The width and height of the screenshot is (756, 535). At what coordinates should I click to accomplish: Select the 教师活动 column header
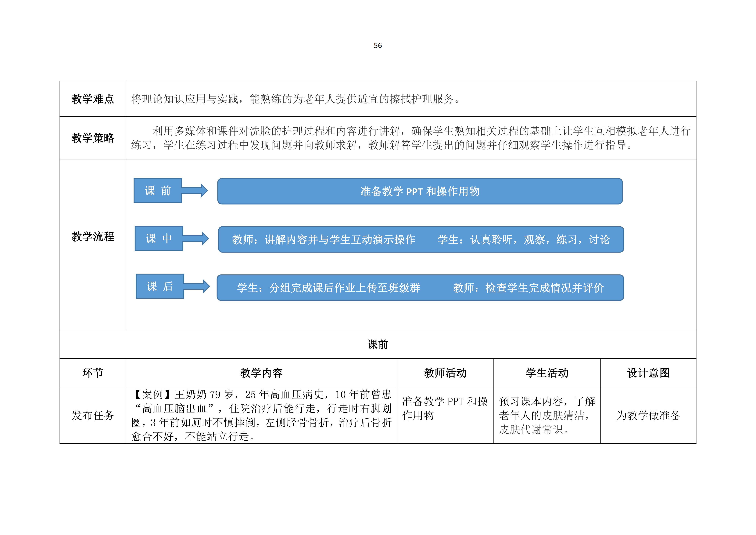[445, 373]
